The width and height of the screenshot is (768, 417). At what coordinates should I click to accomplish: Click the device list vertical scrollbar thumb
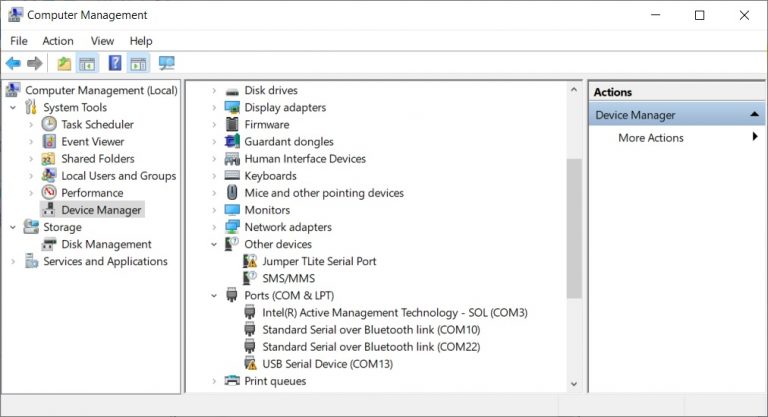[x=574, y=228]
